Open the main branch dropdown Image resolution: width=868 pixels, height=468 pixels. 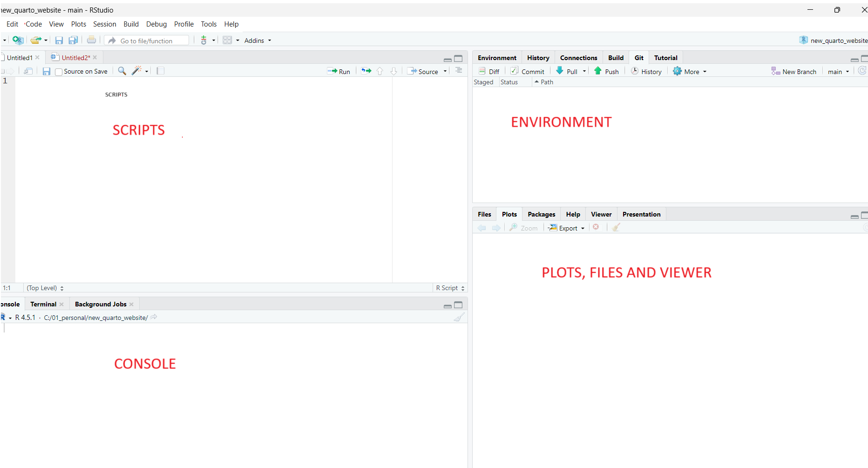coord(838,72)
